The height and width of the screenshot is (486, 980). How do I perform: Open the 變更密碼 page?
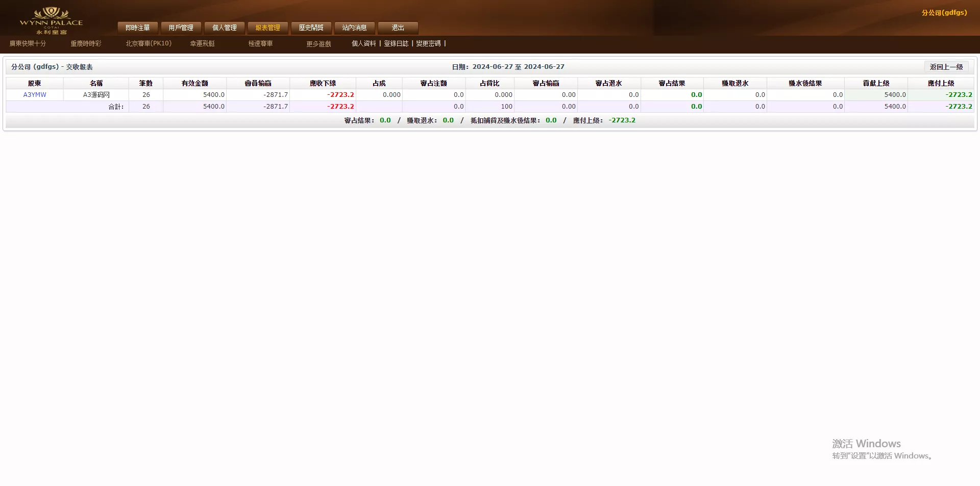(429, 44)
